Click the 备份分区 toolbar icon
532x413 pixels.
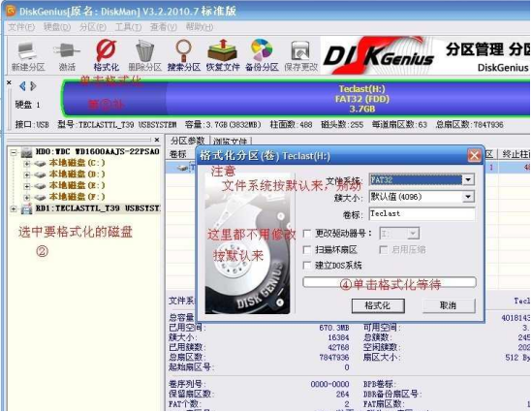click(262, 56)
